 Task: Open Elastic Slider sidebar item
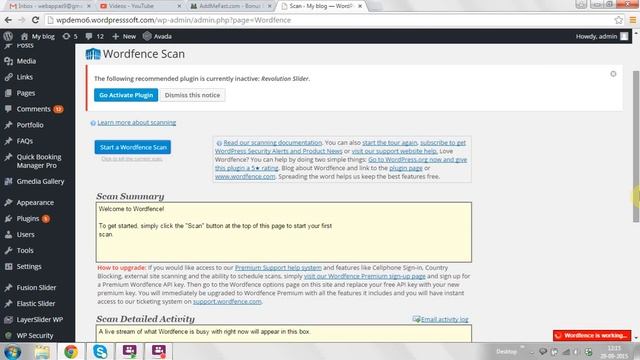coord(36,304)
